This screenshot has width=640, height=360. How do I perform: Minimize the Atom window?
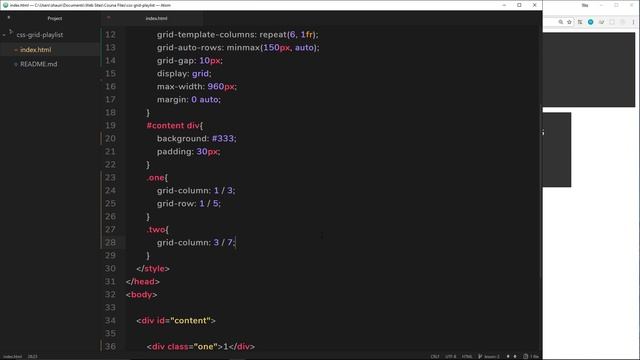(504, 5)
